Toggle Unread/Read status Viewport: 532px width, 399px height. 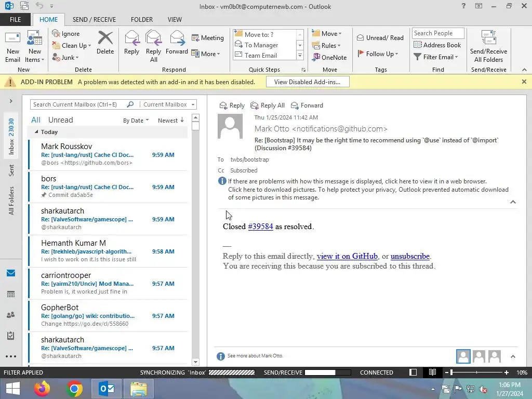[x=380, y=37]
